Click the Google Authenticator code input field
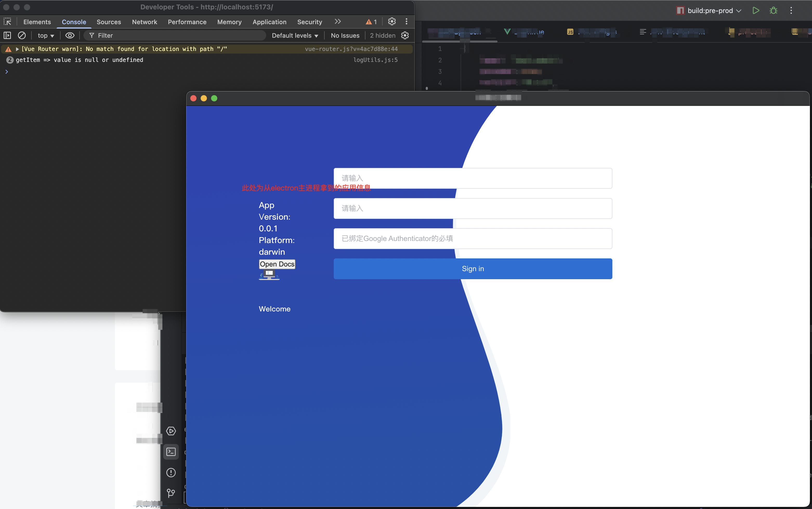Screen dimensions: 812x509 tap(473, 239)
